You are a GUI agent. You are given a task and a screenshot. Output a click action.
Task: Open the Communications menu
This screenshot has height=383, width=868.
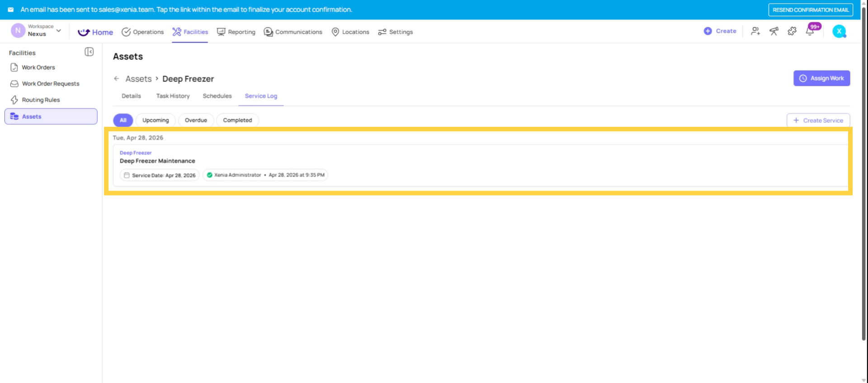pyautogui.click(x=293, y=32)
